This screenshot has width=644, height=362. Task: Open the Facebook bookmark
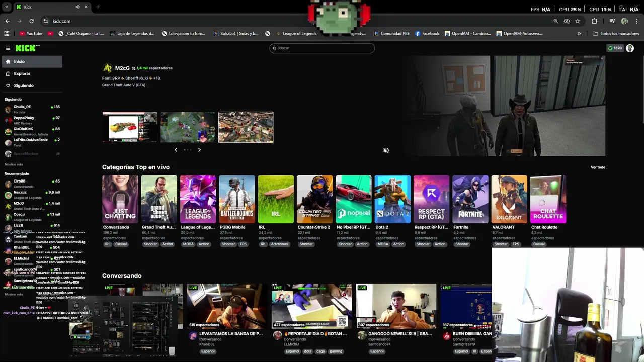[427, 34]
